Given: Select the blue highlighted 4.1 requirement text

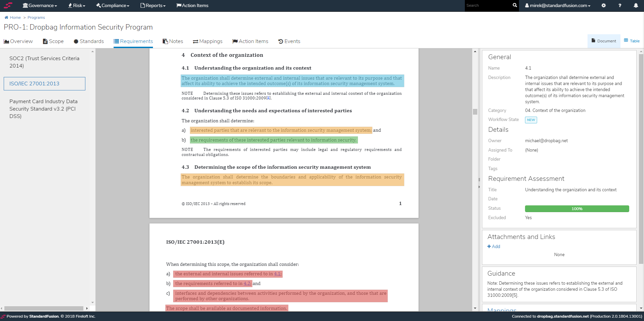Looking at the screenshot, I should pos(292,81).
